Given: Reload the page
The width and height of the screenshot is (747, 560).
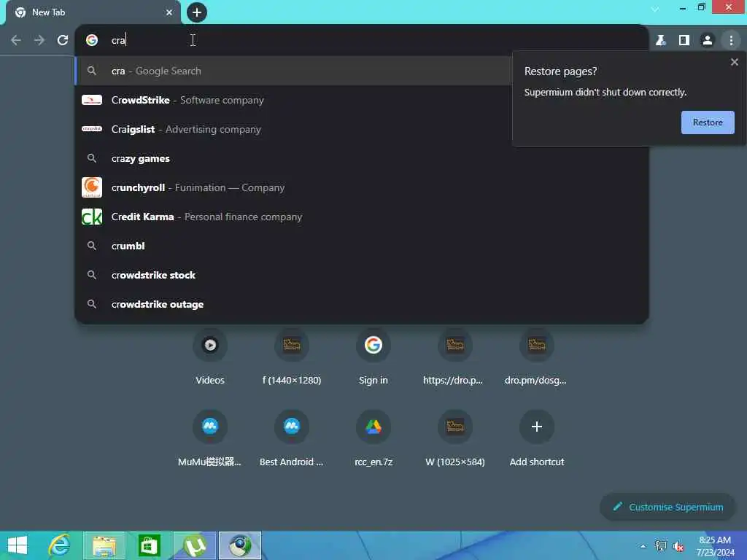Looking at the screenshot, I should point(63,40).
